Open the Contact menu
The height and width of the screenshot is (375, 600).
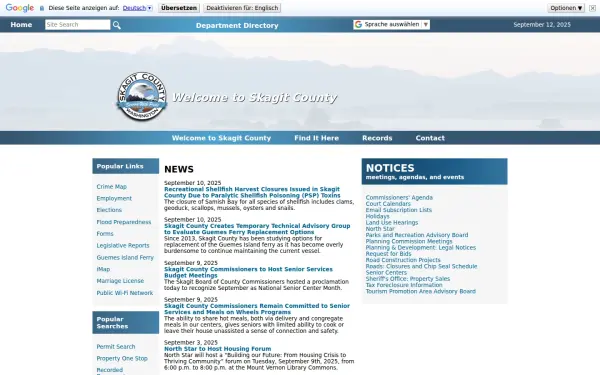pyautogui.click(x=430, y=138)
